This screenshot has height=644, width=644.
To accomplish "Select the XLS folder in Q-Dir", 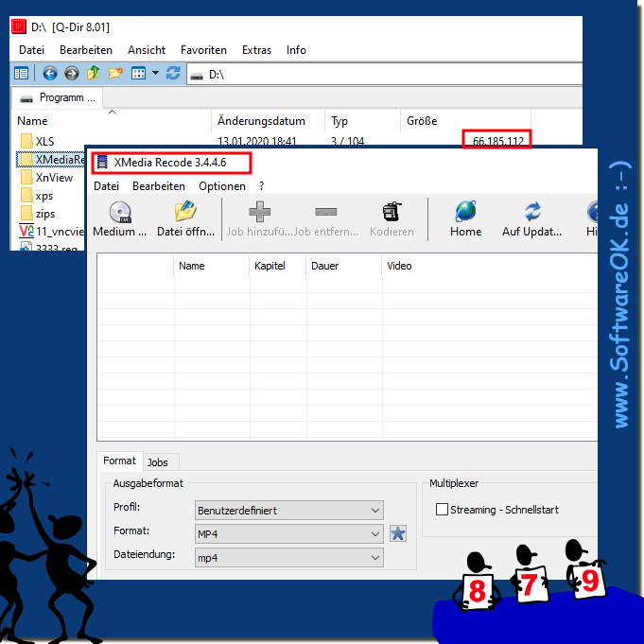I will (x=37, y=141).
